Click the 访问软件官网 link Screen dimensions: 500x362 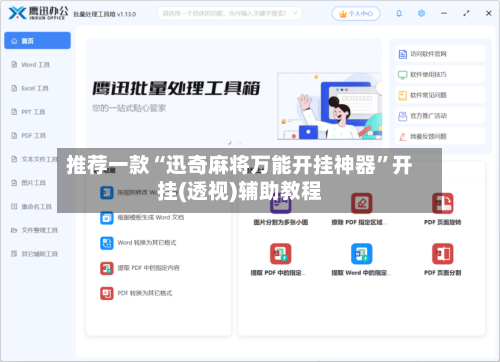coord(440,54)
